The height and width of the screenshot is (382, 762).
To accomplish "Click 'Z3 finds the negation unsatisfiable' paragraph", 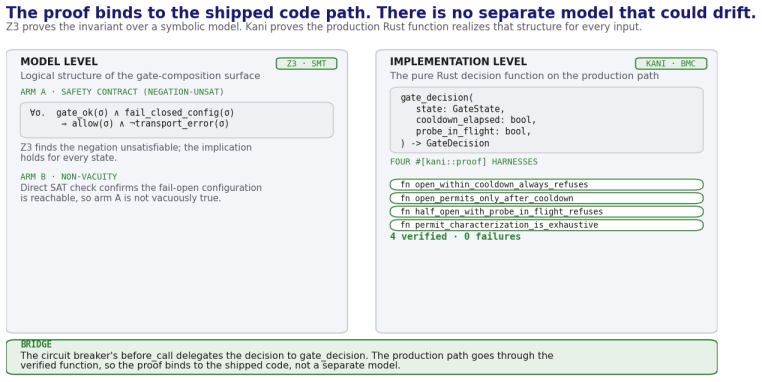I will 136,153.
